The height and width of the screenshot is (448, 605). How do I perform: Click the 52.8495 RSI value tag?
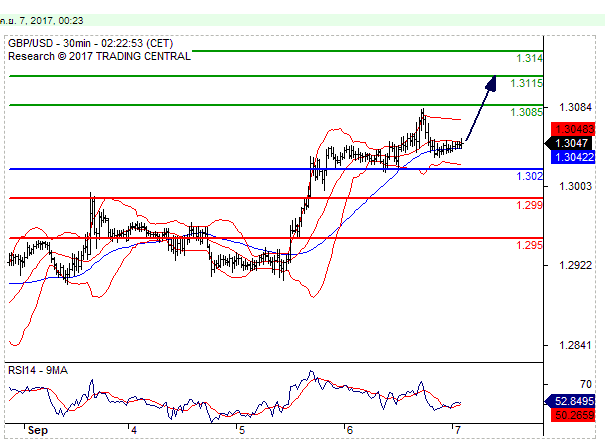[x=570, y=401]
